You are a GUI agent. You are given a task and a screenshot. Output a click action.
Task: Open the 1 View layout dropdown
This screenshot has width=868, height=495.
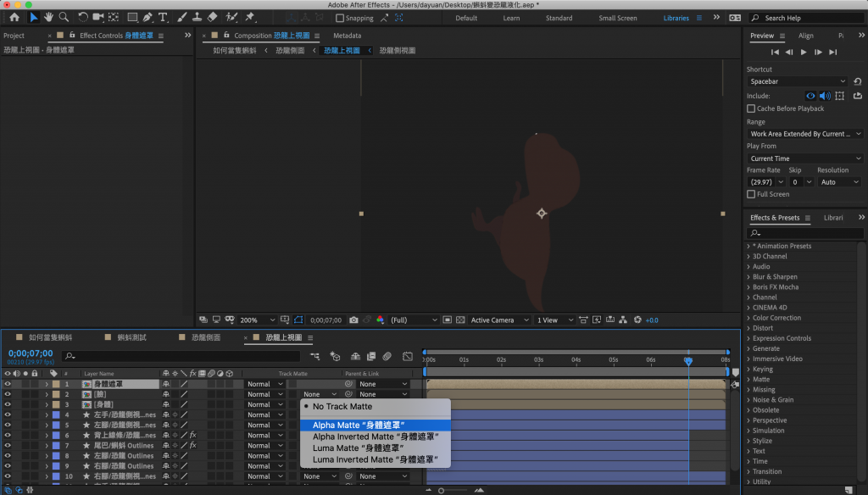(554, 320)
